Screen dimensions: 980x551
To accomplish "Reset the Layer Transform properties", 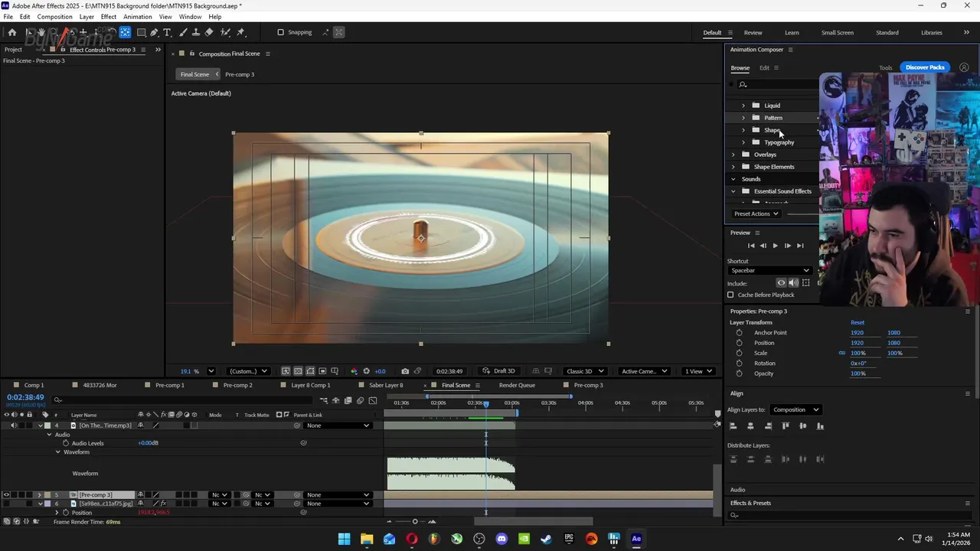I will 857,322.
